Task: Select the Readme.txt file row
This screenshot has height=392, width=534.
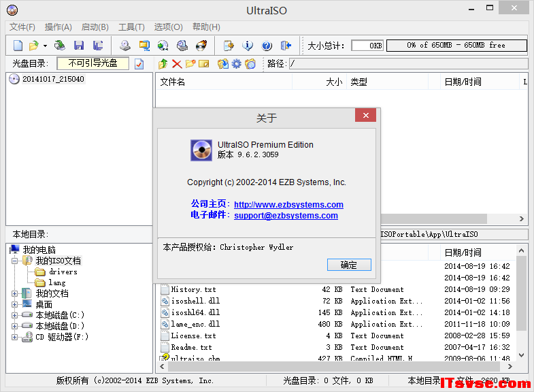Action: [337, 347]
